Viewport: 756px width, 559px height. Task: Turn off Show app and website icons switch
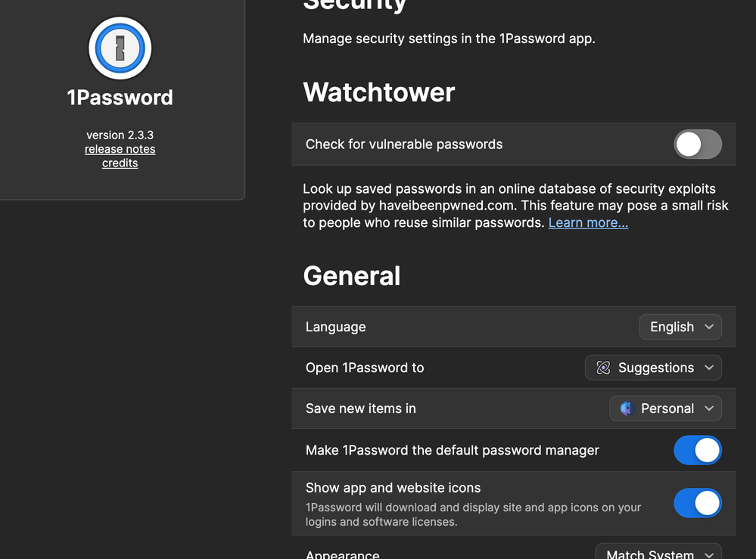(698, 503)
